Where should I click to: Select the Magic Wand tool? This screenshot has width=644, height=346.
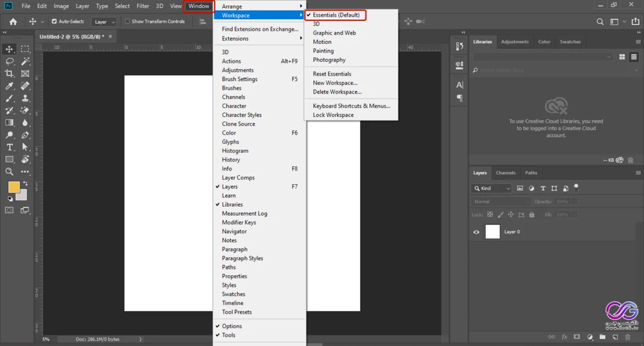25,61
